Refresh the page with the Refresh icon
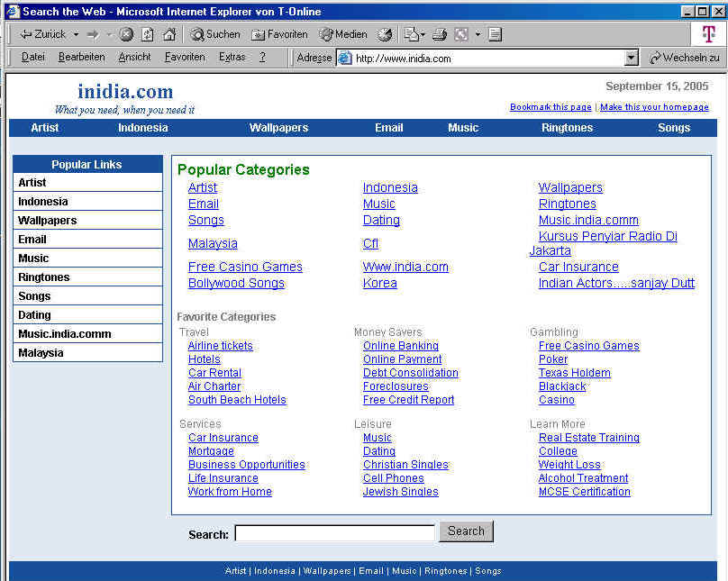The height and width of the screenshot is (581, 728). [x=147, y=34]
